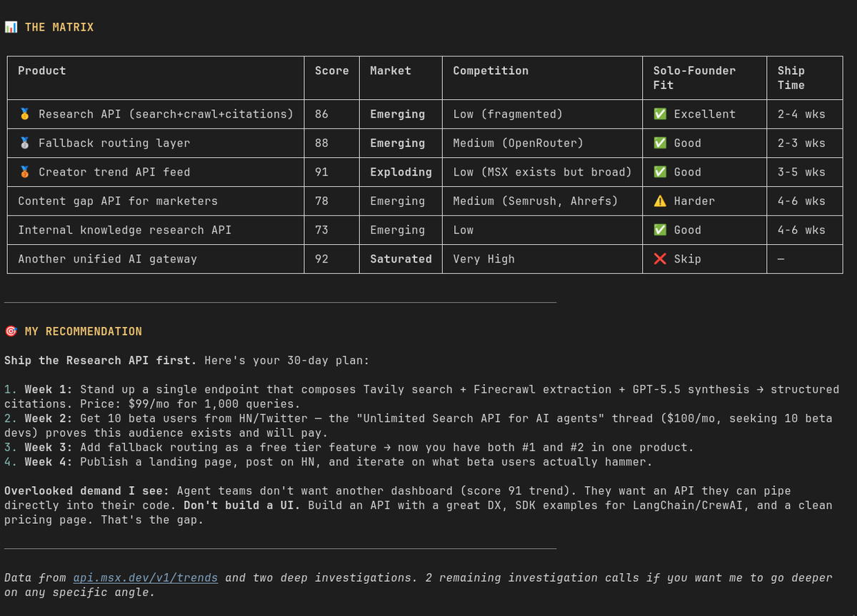Click the Saturated market cell
Image resolution: width=857 pixels, height=616 pixels.
point(401,259)
